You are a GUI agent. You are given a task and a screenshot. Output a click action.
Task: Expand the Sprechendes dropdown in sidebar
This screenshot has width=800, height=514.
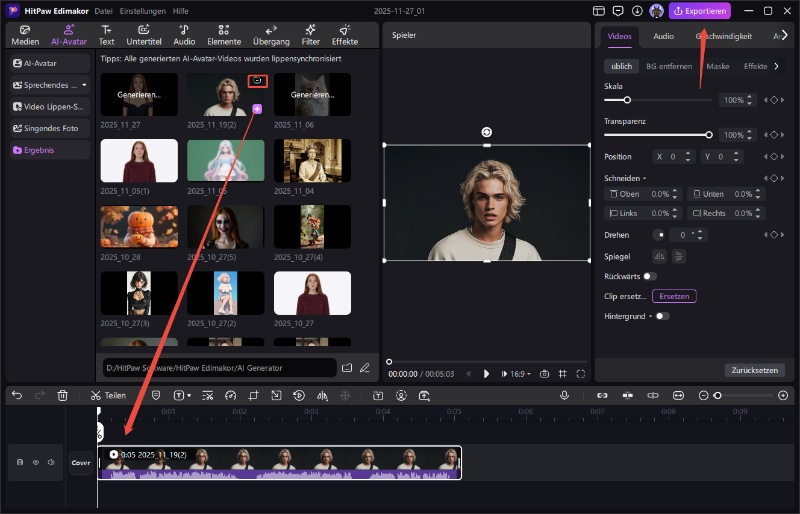point(84,85)
